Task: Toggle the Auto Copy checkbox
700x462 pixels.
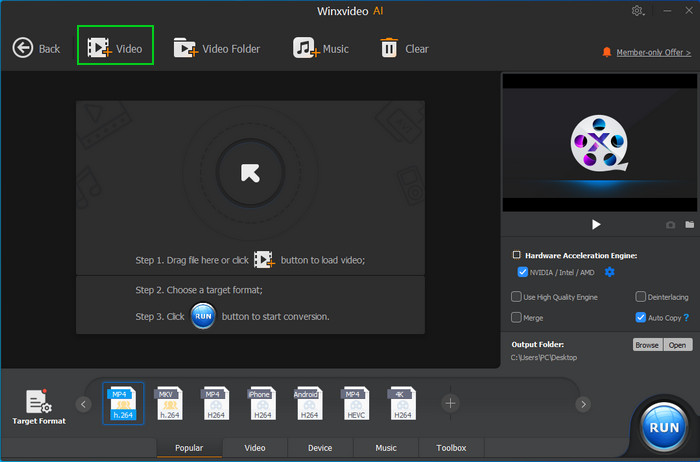Action: [x=640, y=317]
